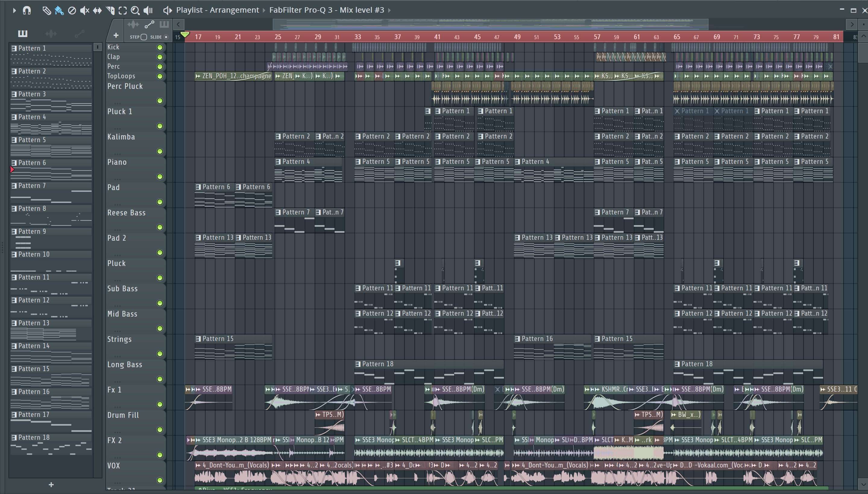The image size is (868, 494).
Task: Click the Pad track name
Action: point(113,187)
